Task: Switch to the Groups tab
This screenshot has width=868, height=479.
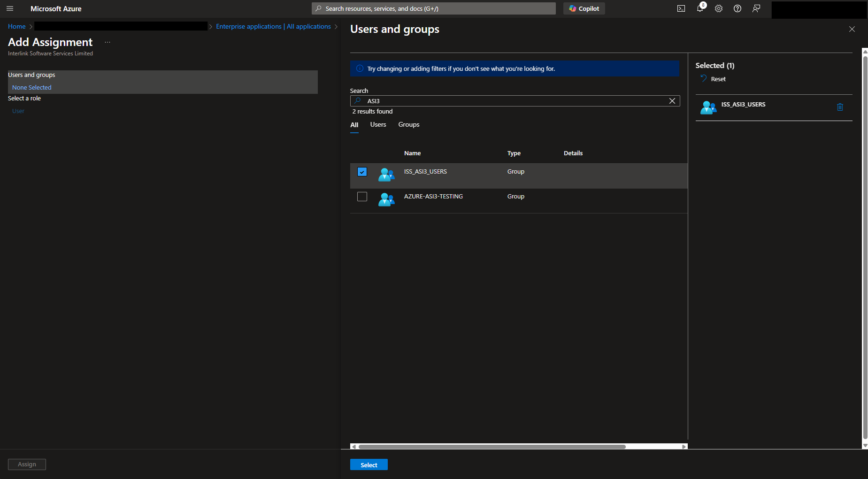Action: [409, 125]
